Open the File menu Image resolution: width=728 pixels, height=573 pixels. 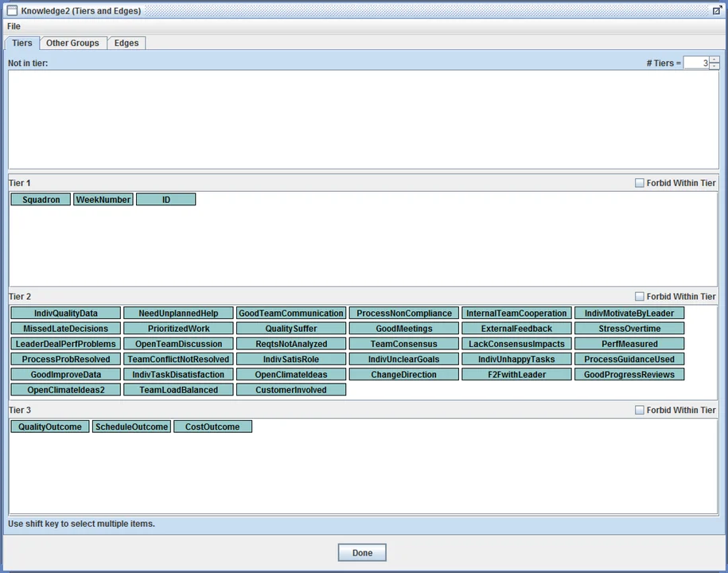click(x=13, y=26)
